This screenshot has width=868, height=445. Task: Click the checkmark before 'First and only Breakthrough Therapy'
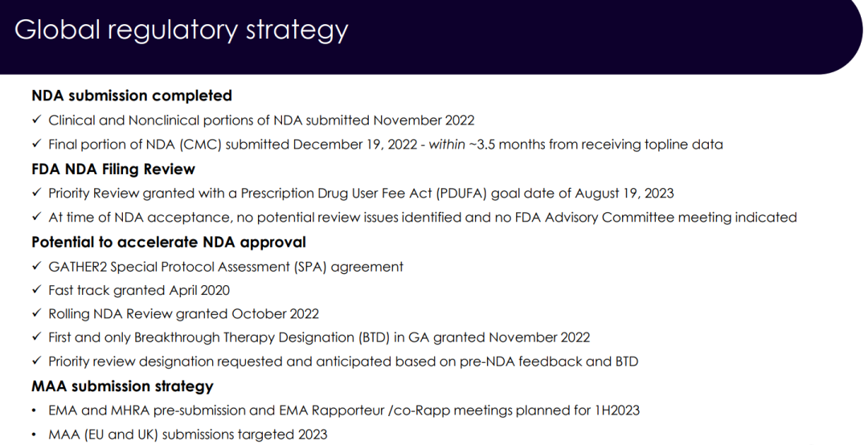pos(36,337)
